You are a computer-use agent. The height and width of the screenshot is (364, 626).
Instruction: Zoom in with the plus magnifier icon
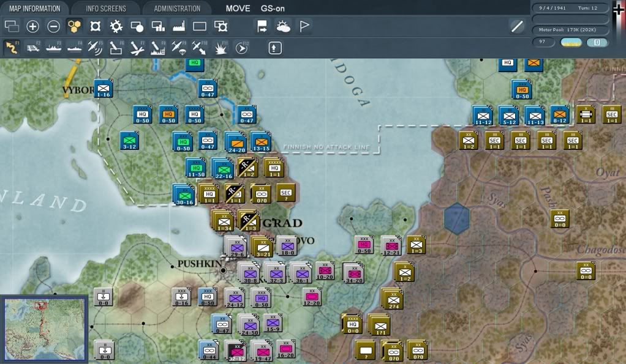coord(32,26)
